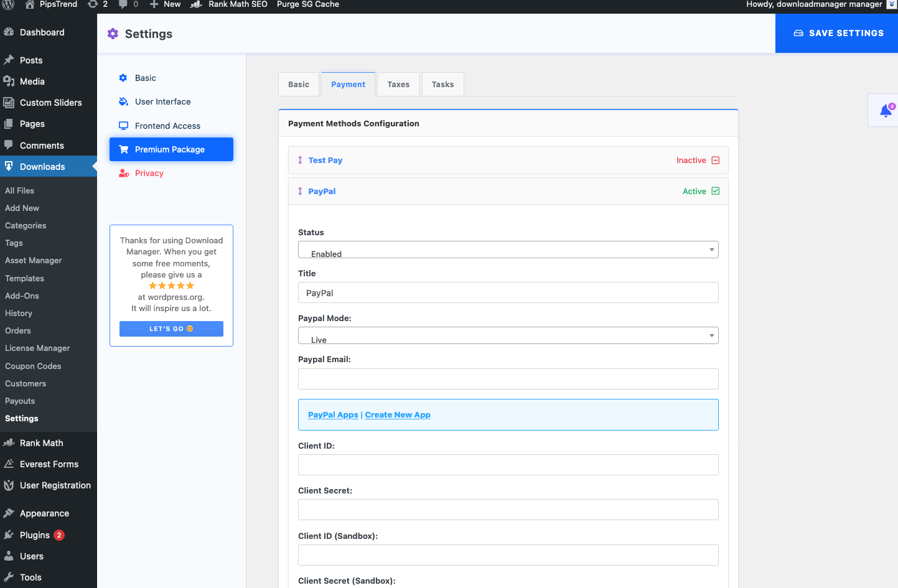Open the Status dropdown
898x588 pixels.
coord(508,250)
